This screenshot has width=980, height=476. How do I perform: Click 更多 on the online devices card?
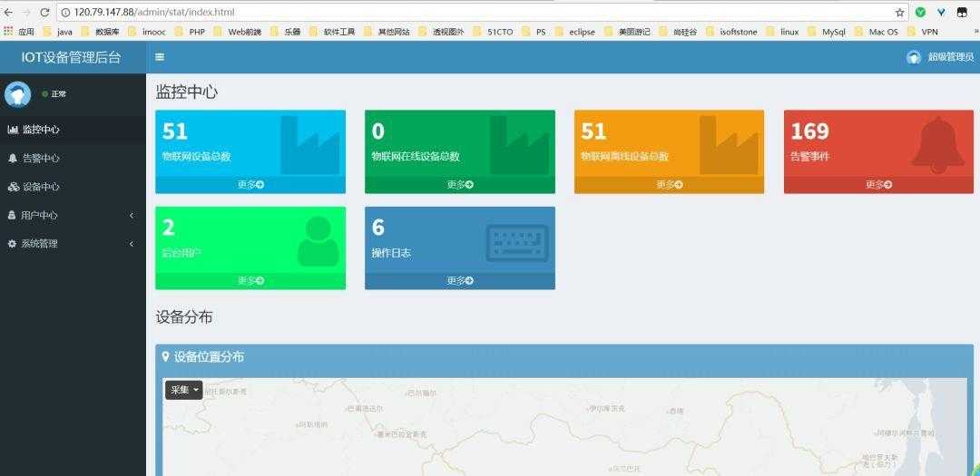point(459,184)
